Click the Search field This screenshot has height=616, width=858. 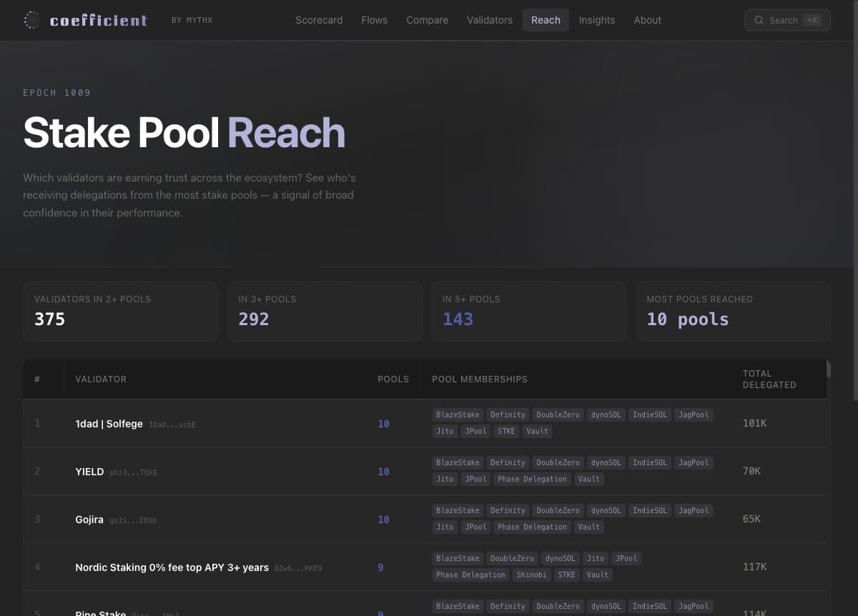(787, 20)
